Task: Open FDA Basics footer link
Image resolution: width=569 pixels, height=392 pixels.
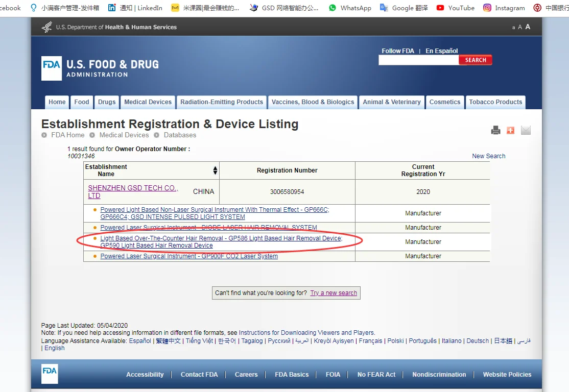Action: pyautogui.click(x=292, y=375)
